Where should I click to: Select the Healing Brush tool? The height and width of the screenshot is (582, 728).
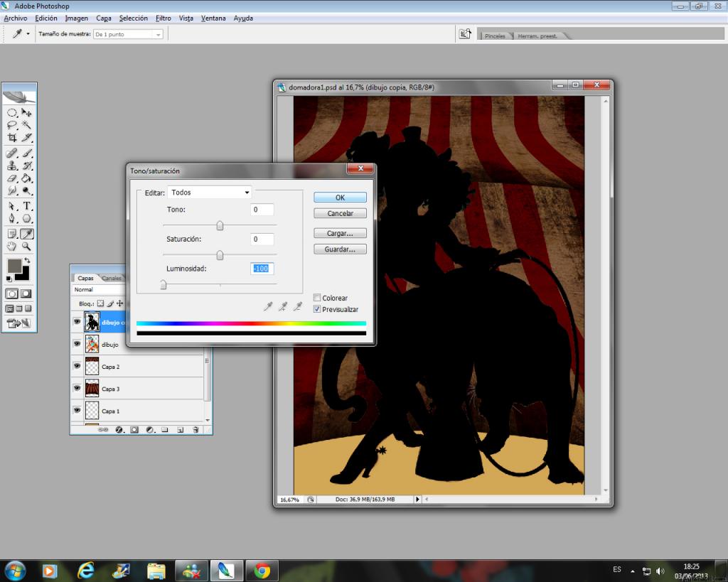click(12, 153)
